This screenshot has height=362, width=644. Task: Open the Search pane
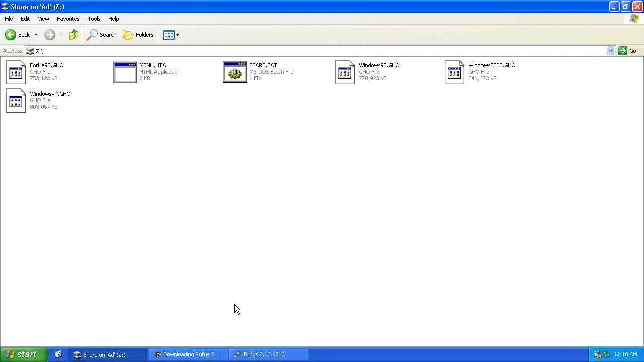click(x=102, y=35)
